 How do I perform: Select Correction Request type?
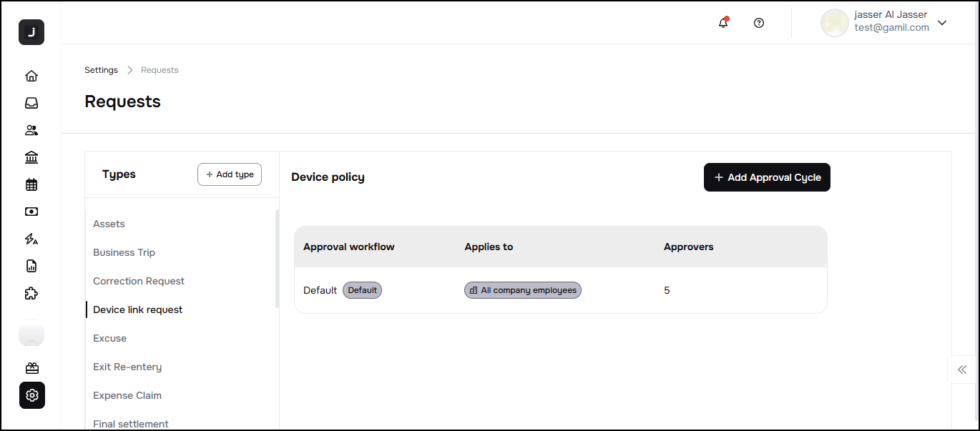coord(139,281)
